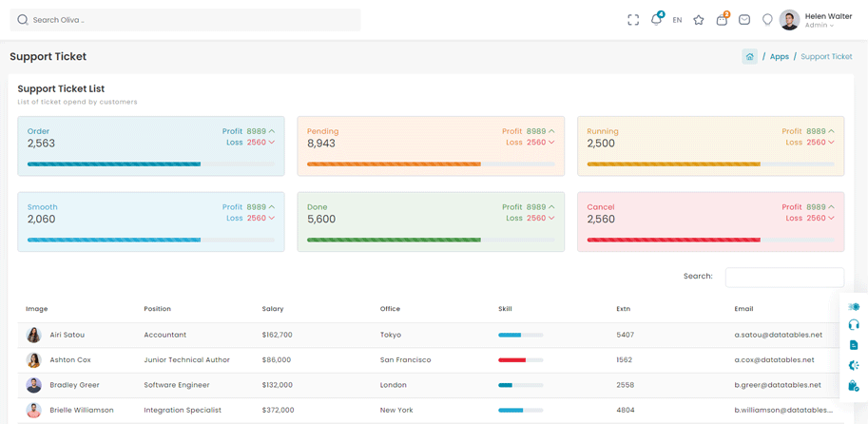The image size is (868, 424).
Task: Click the table Search input field
Action: point(784,277)
